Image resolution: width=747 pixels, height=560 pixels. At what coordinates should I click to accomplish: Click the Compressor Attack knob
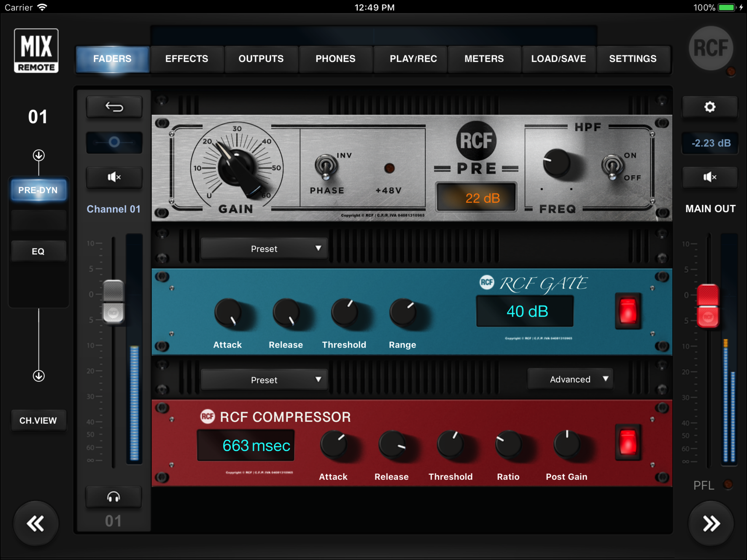tap(334, 444)
